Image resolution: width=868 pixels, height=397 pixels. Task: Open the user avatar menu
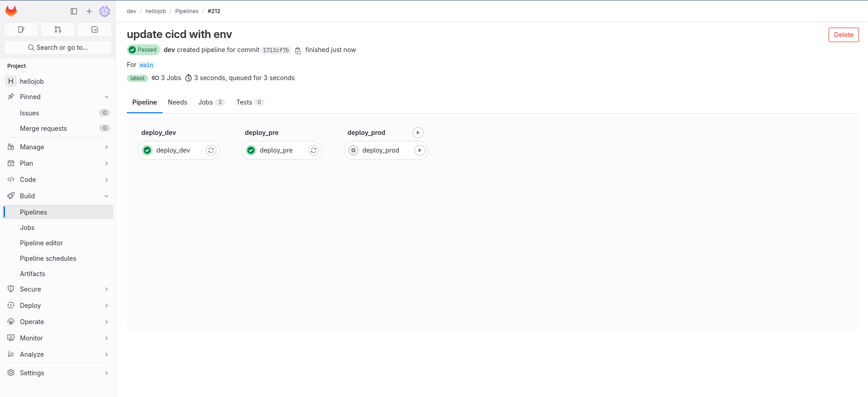105,11
